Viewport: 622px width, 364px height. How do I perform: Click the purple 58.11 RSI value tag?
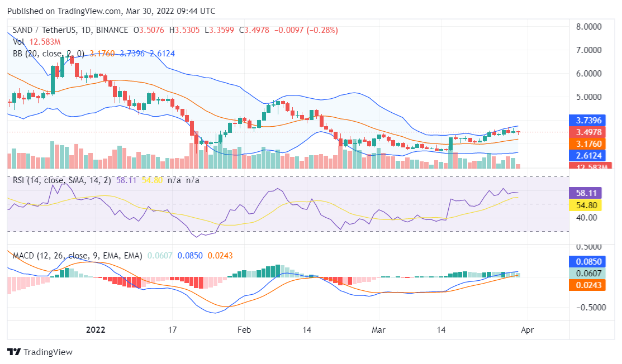[587, 193]
